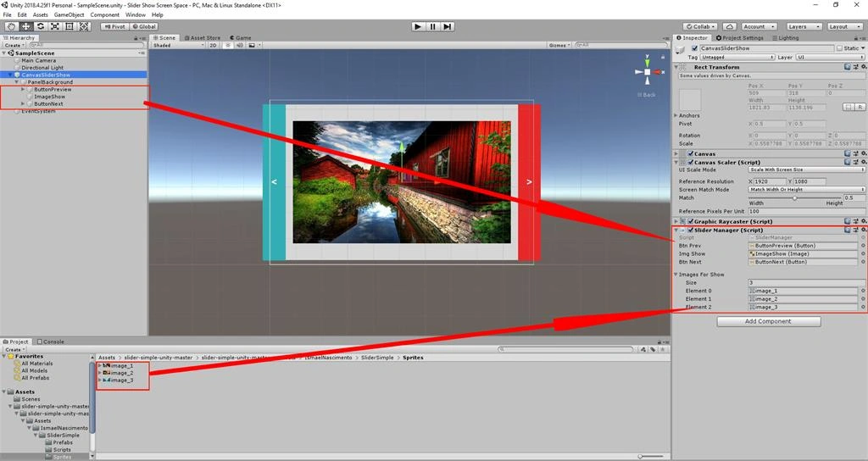Toggle the Canvas Scaler enabled checkbox
This screenshot has width=868, height=461.
click(x=690, y=162)
